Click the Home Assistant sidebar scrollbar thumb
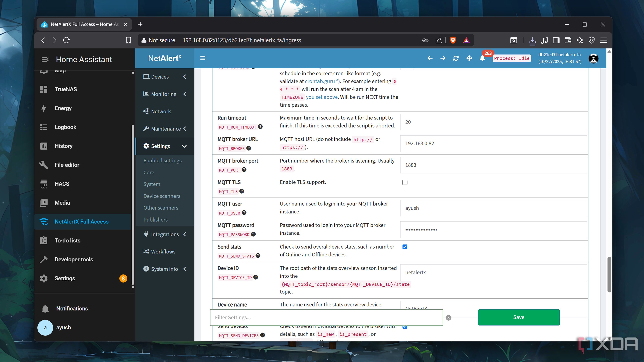 (x=133, y=205)
